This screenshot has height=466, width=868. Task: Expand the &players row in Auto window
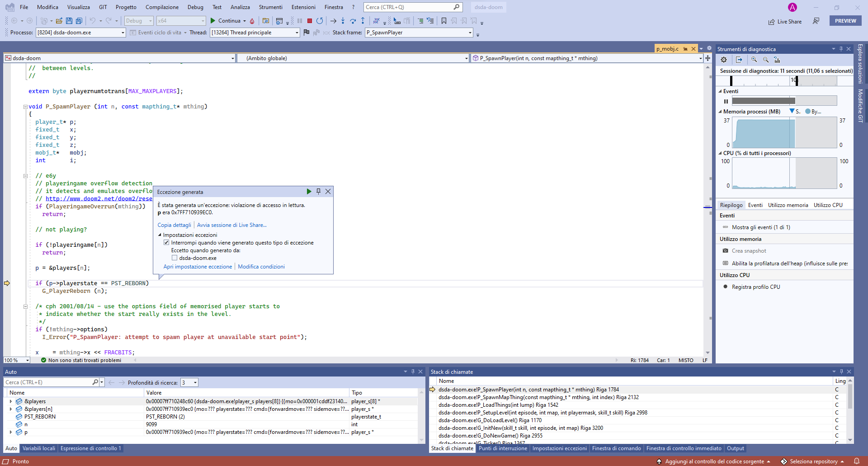click(x=11, y=401)
